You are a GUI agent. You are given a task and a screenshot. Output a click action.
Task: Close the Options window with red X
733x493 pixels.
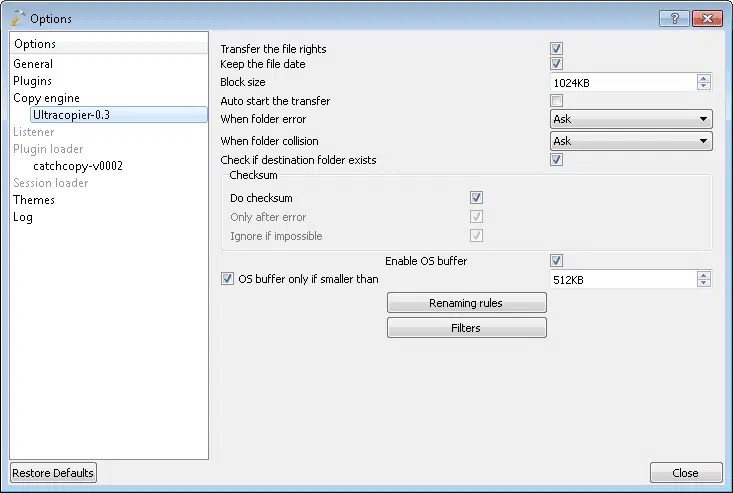pos(707,19)
